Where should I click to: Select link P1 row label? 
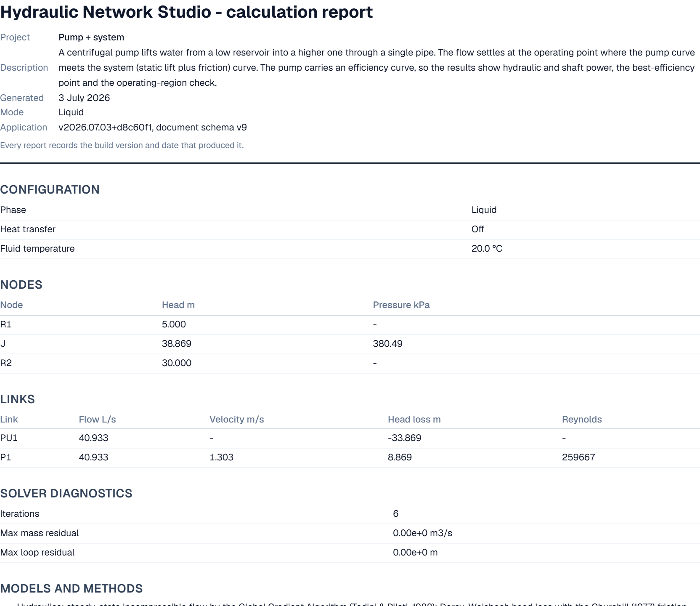tap(5, 457)
